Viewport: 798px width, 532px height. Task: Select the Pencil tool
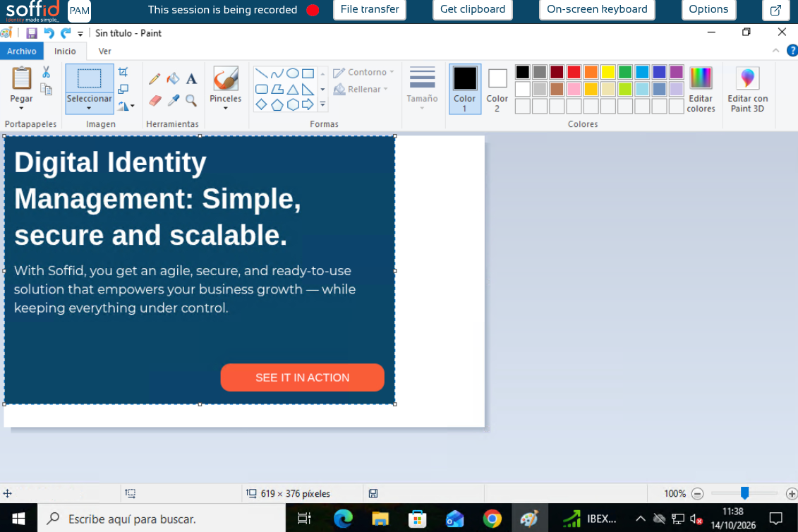(x=155, y=78)
